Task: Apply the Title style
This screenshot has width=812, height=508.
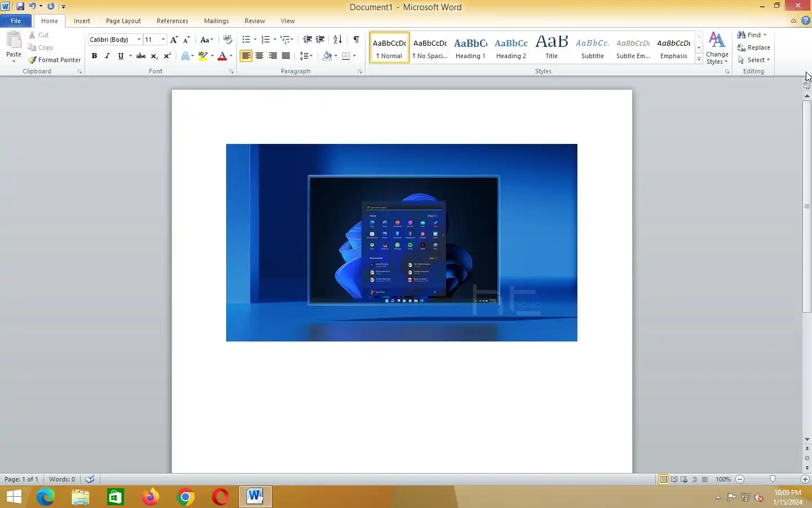Action: tap(551, 47)
